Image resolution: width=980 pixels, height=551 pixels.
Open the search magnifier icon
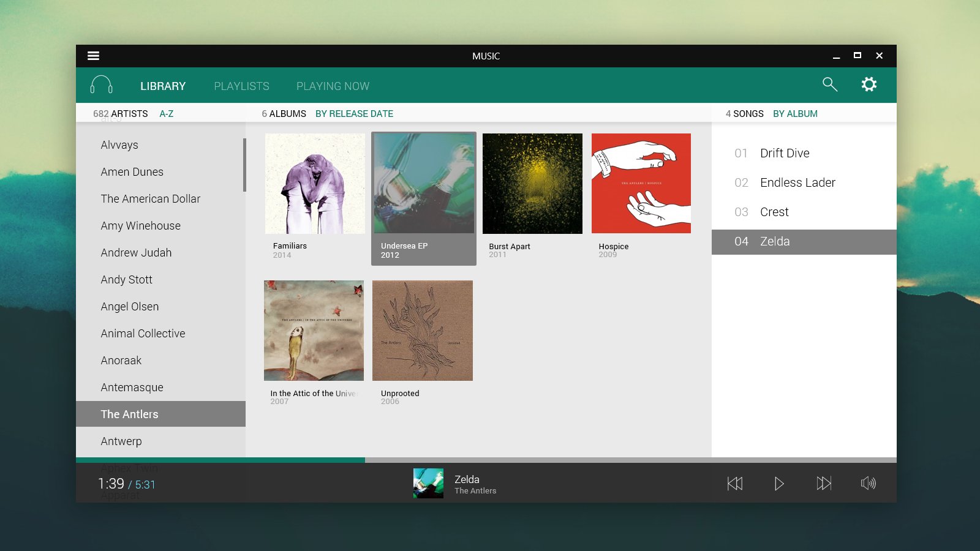click(x=830, y=84)
